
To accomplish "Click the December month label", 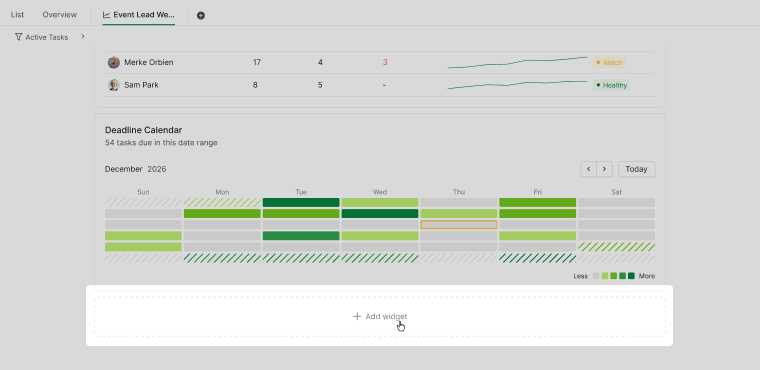I will 124,169.
